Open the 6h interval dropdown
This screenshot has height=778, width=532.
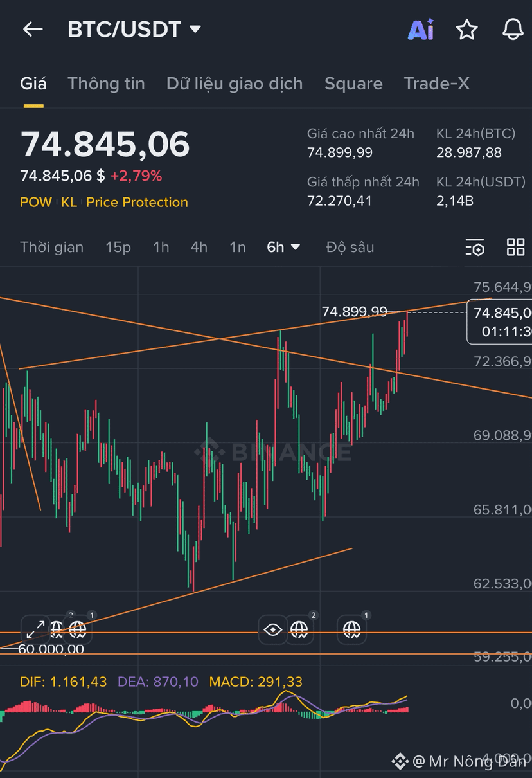pos(284,247)
